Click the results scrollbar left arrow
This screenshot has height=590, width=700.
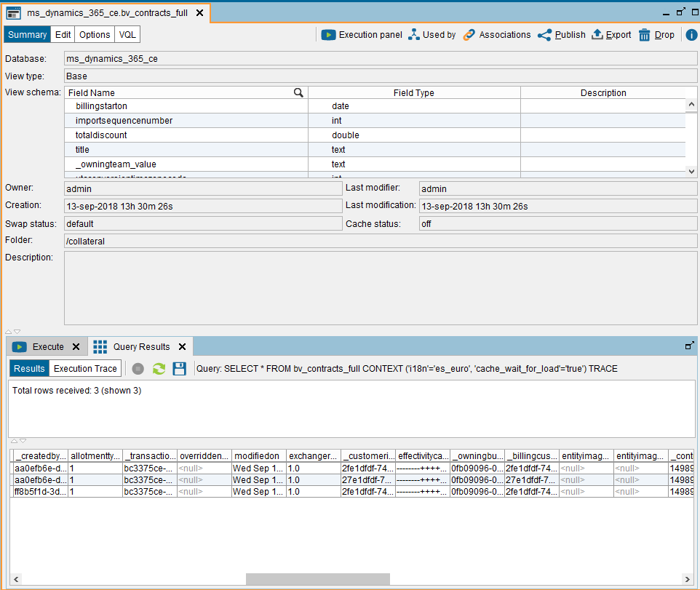tap(16, 579)
